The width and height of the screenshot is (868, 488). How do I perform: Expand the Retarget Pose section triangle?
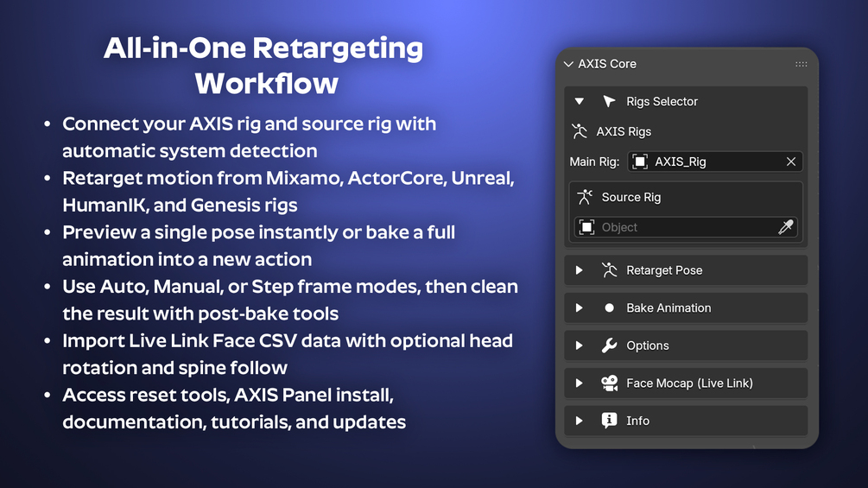click(x=579, y=270)
